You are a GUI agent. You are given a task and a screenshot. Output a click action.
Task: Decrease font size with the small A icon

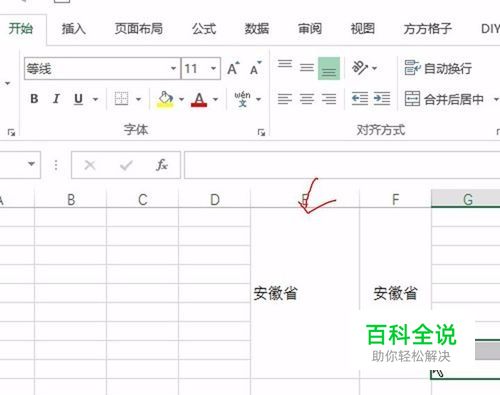[256, 68]
